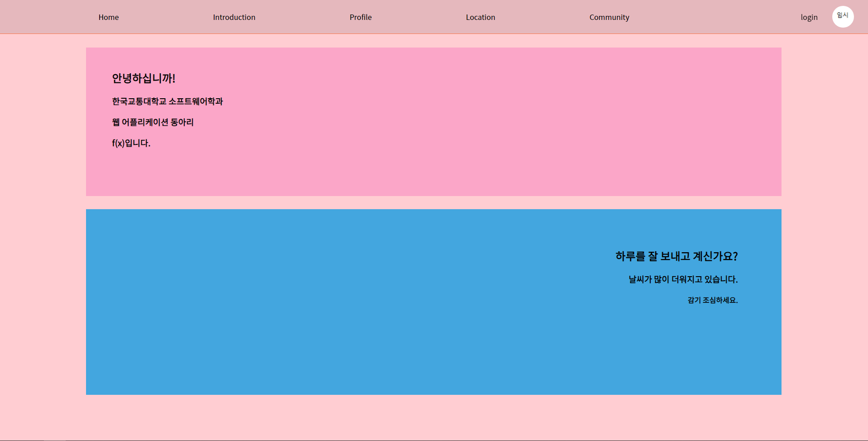Go to the Community section
This screenshot has height=441, width=868.
pyautogui.click(x=609, y=17)
